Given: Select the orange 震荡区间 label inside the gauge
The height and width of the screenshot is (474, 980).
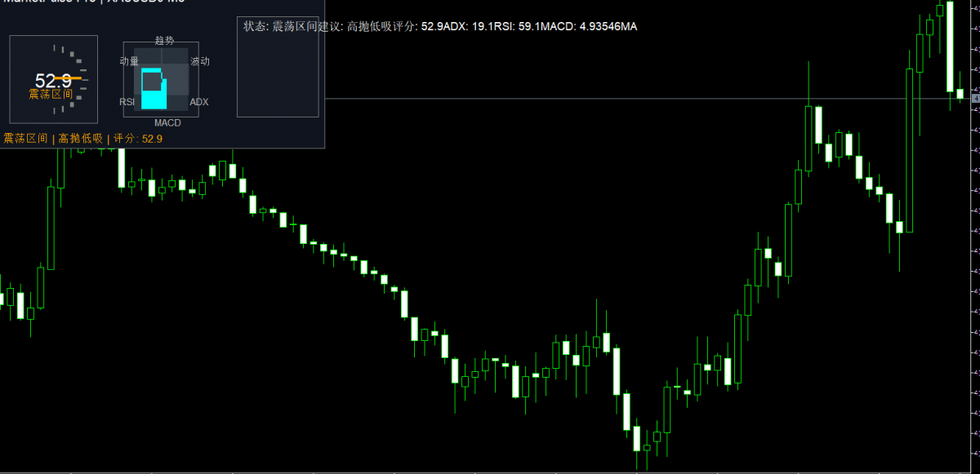Looking at the screenshot, I should click(51, 95).
